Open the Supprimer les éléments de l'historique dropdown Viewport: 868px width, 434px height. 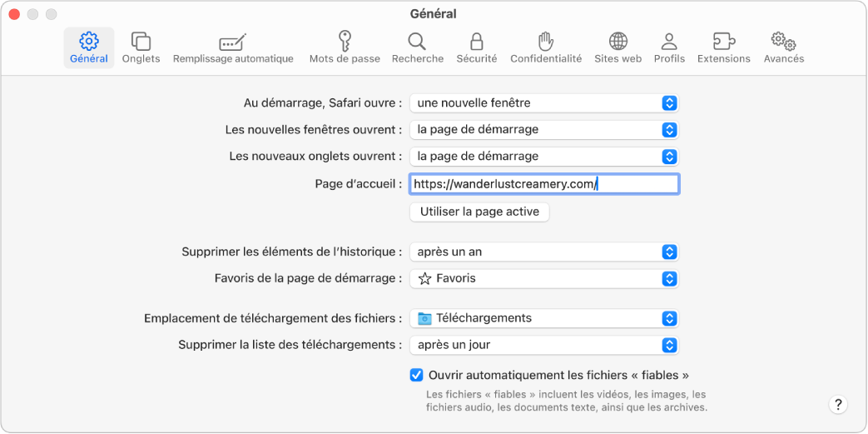545,252
